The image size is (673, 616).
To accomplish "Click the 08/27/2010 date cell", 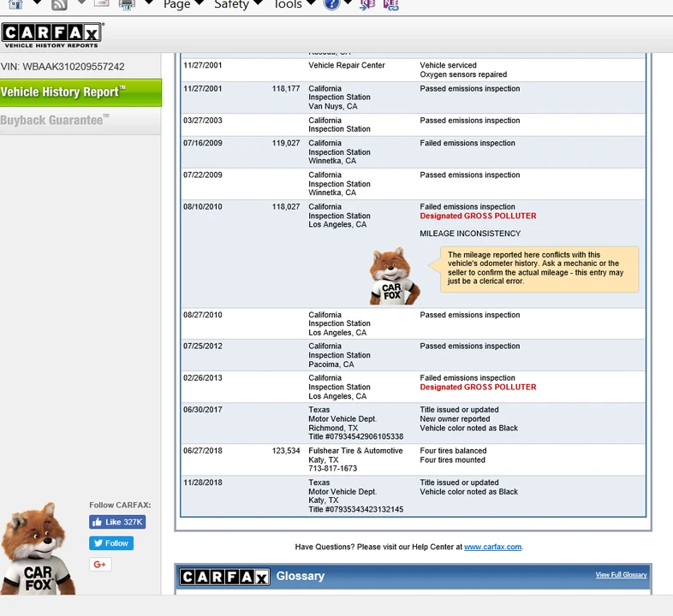I will tap(203, 315).
